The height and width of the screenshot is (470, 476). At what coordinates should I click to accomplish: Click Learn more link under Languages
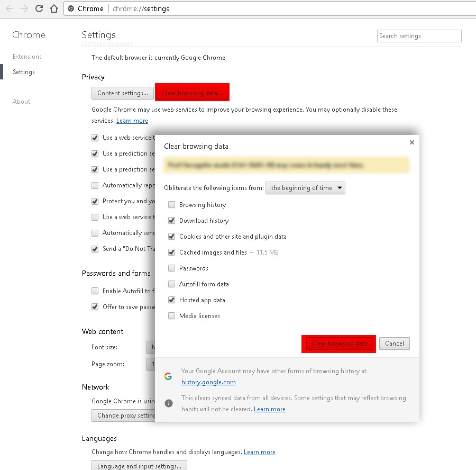(260, 452)
